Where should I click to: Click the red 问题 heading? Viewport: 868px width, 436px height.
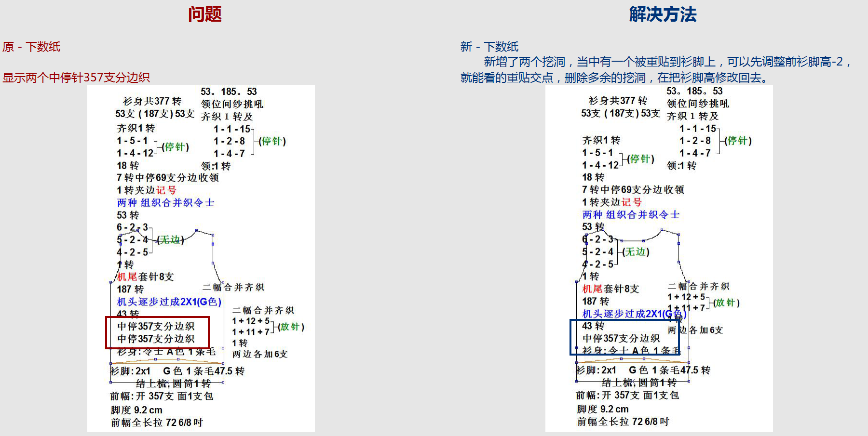[204, 14]
